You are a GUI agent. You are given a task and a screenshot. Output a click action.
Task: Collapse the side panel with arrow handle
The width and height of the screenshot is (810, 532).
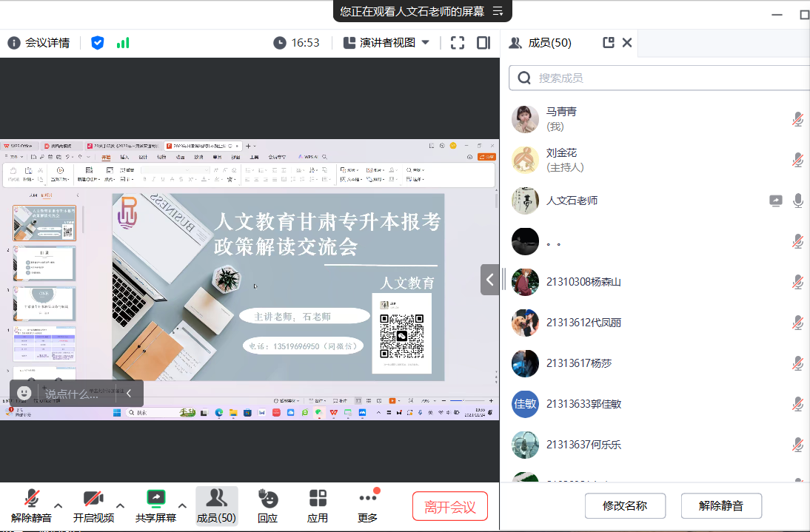(489, 280)
